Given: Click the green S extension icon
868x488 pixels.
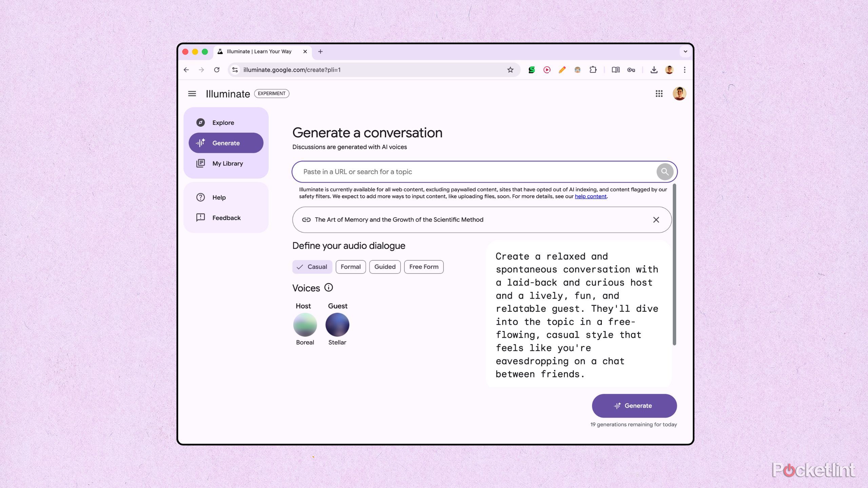Looking at the screenshot, I should point(531,70).
